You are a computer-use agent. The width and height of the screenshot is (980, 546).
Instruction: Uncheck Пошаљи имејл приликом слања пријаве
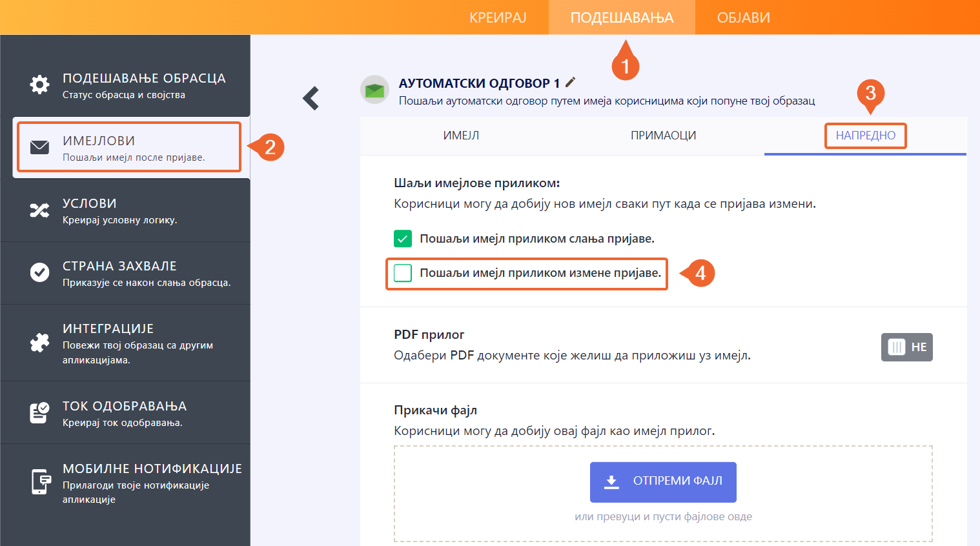403,239
